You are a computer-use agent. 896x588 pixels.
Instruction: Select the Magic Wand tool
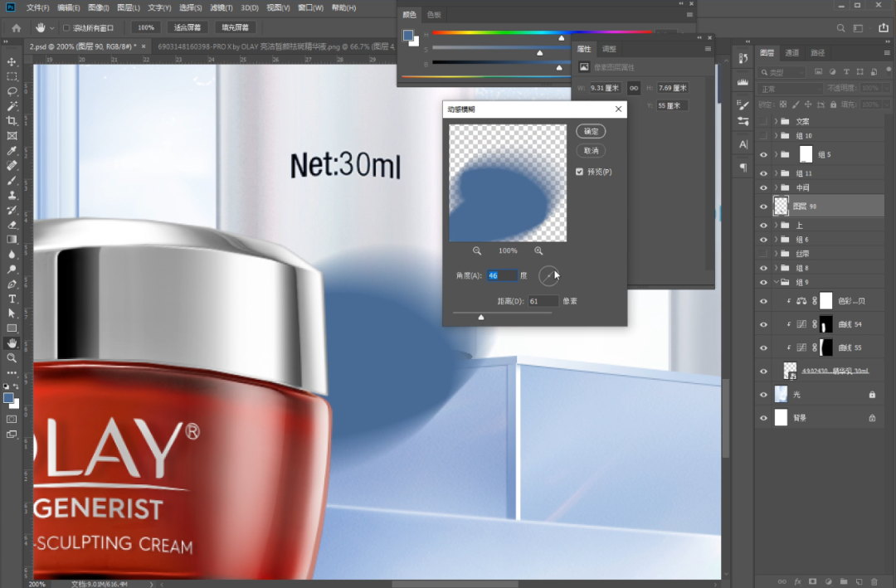12,106
